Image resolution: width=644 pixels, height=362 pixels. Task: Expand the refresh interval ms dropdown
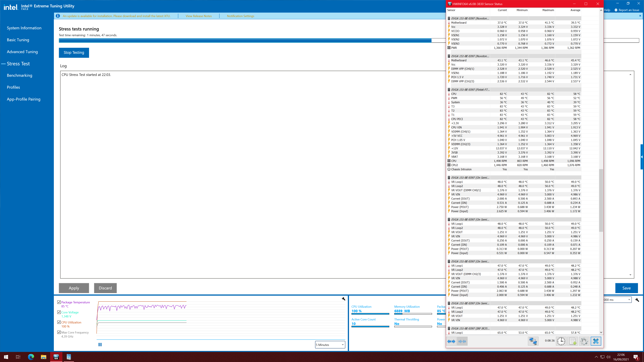click(629, 300)
